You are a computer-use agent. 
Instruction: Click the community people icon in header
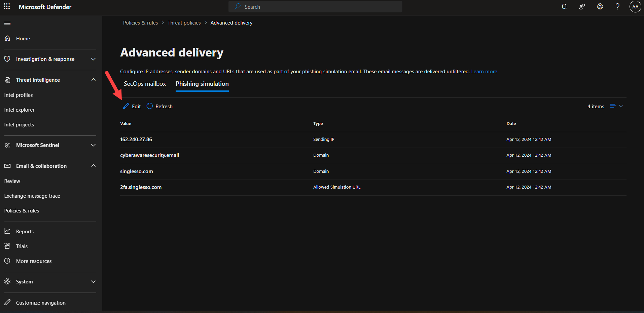[x=582, y=6]
